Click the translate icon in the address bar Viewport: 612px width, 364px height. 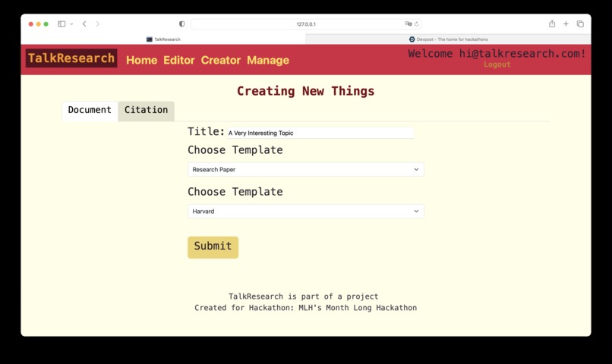[409, 24]
